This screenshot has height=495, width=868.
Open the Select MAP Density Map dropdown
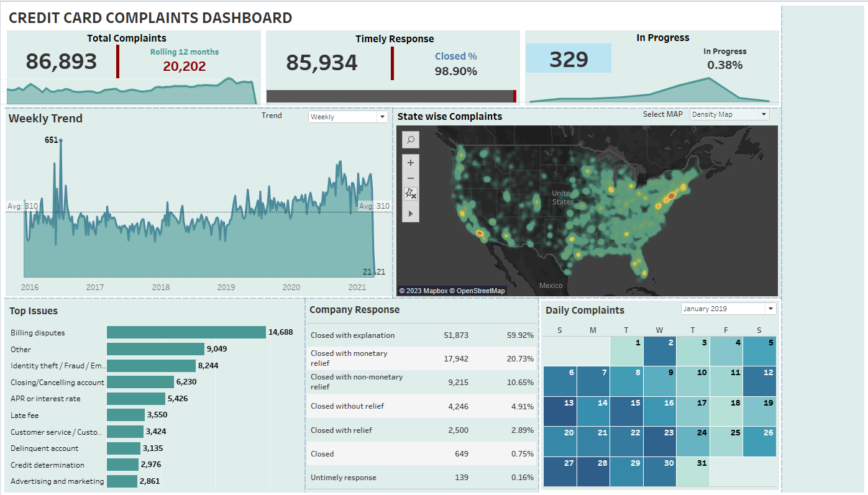pyautogui.click(x=729, y=114)
